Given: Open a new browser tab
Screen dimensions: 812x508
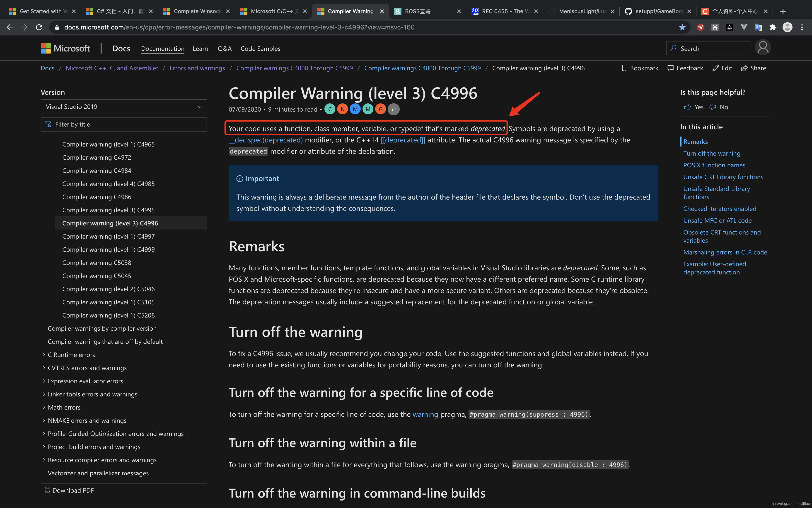Looking at the screenshot, I should pyautogui.click(x=783, y=11).
